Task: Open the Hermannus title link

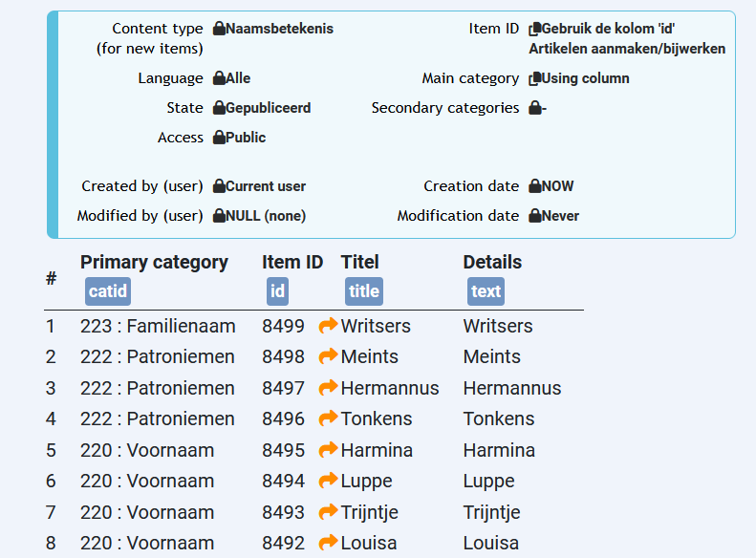Action: 390,388
